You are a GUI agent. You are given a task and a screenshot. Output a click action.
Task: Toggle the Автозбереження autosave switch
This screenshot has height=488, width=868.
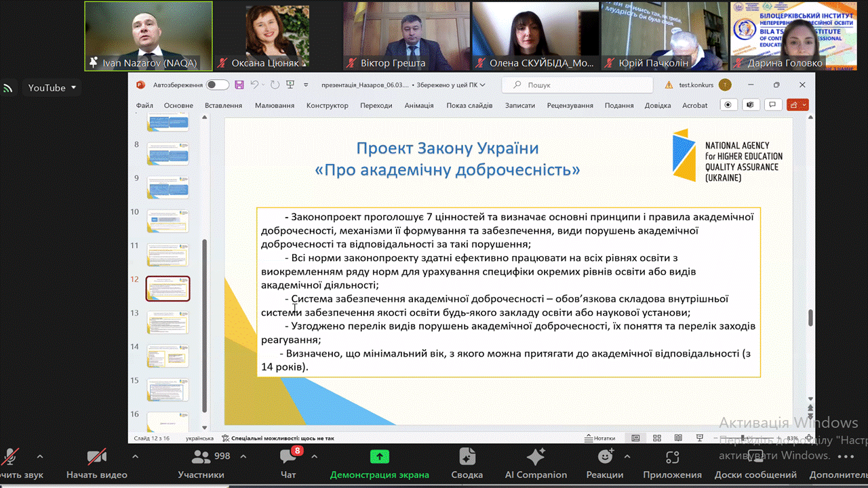(x=218, y=85)
